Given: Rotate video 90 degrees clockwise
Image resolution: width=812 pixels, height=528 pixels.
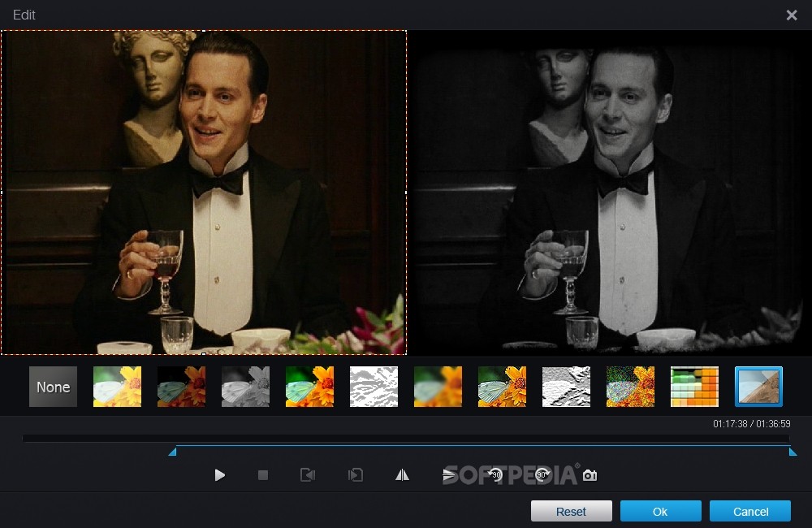Looking at the screenshot, I should pos(542,474).
